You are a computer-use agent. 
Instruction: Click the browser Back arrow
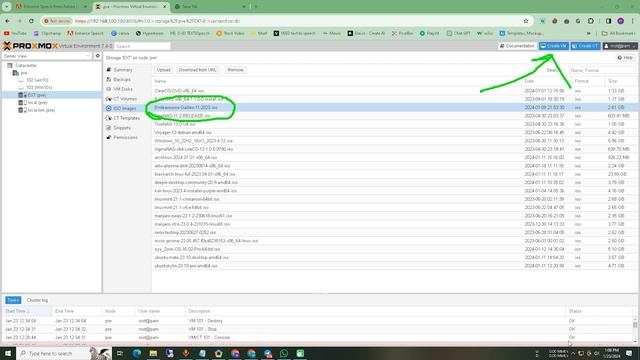[x=8, y=21]
